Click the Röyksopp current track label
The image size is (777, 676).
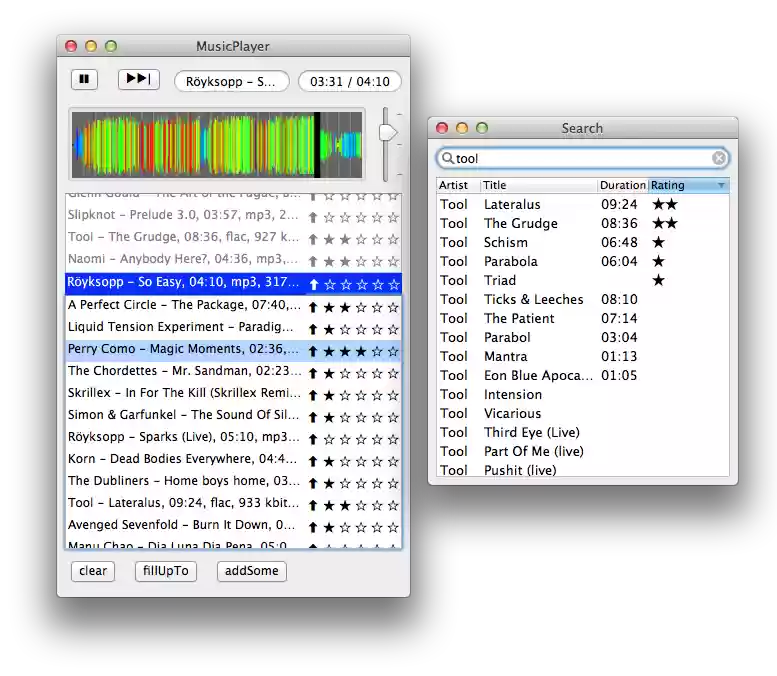pos(231,81)
